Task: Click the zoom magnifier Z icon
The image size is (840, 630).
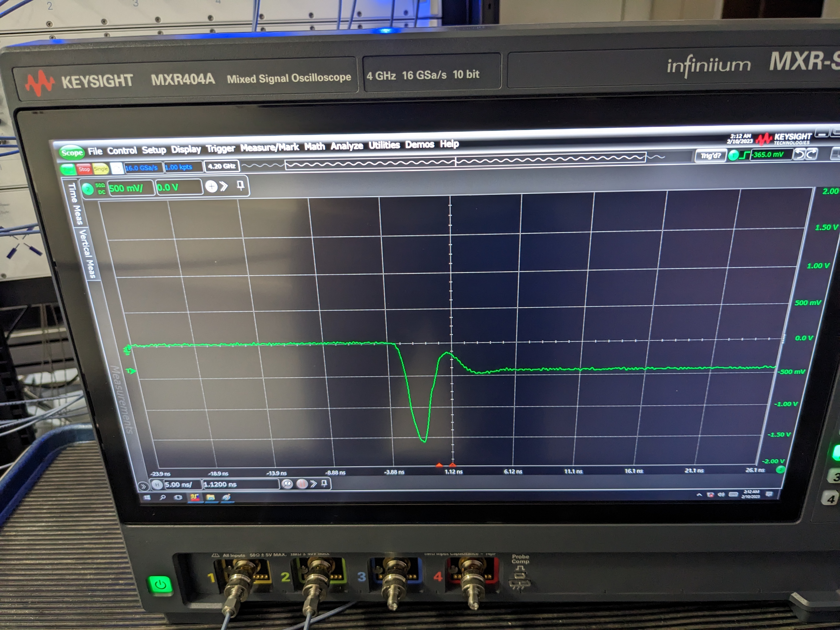Action: 287,484
